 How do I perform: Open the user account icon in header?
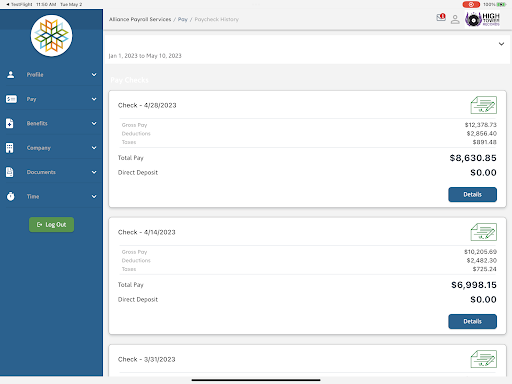click(455, 19)
